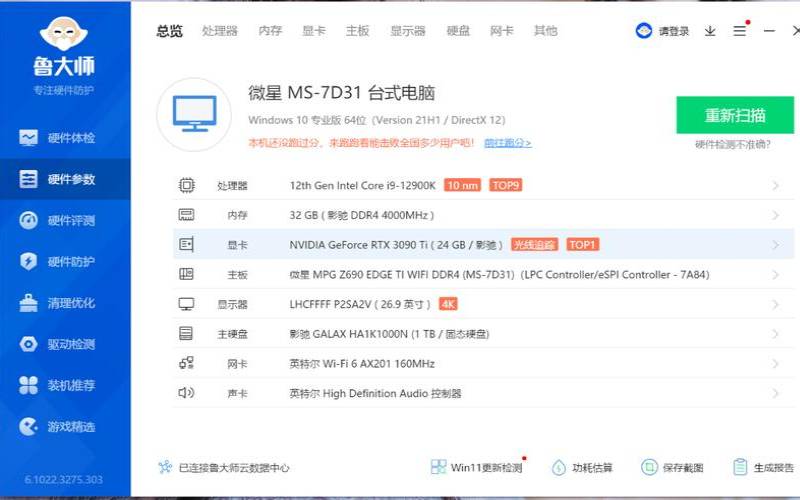
Task: Click the green 重新扫描 button
Action: point(735,115)
